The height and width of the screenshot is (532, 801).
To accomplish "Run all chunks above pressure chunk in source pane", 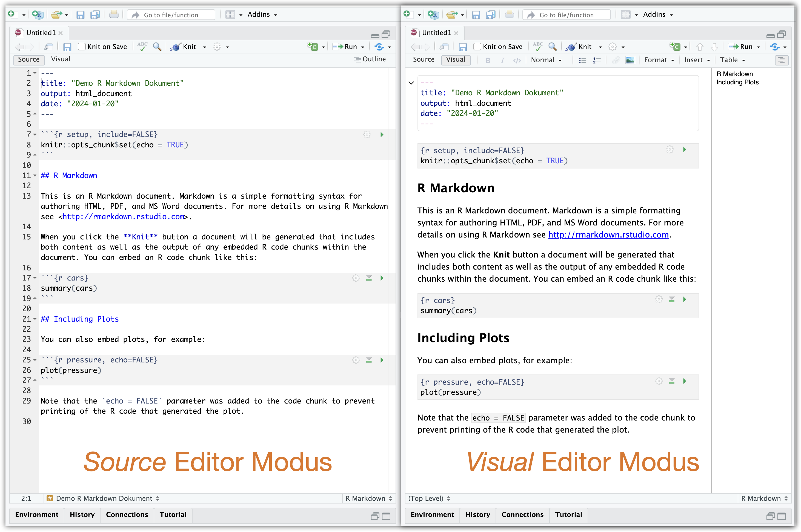I will 369,360.
